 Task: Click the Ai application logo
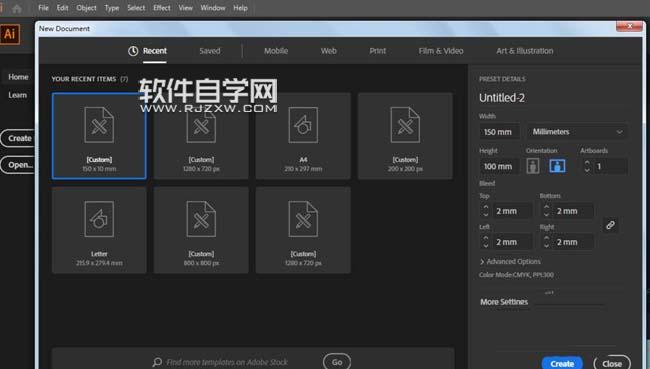(x=10, y=34)
